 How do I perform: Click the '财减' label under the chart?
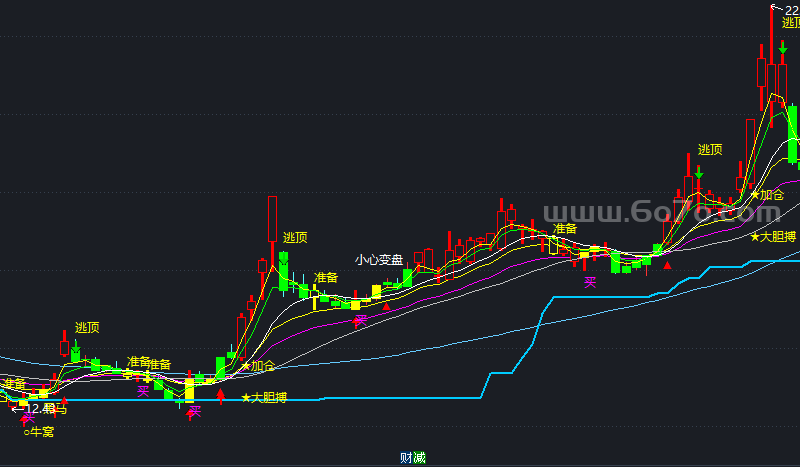(x=413, y=457)
